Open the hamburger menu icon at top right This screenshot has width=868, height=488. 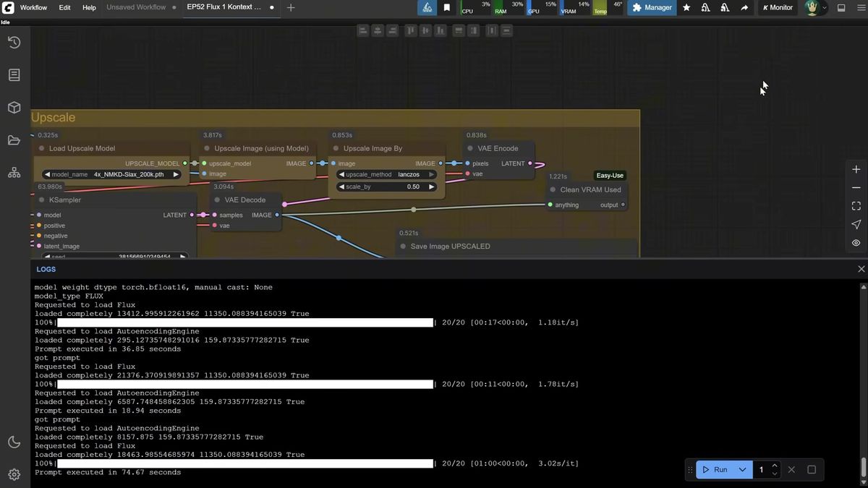tap(860, 7)
